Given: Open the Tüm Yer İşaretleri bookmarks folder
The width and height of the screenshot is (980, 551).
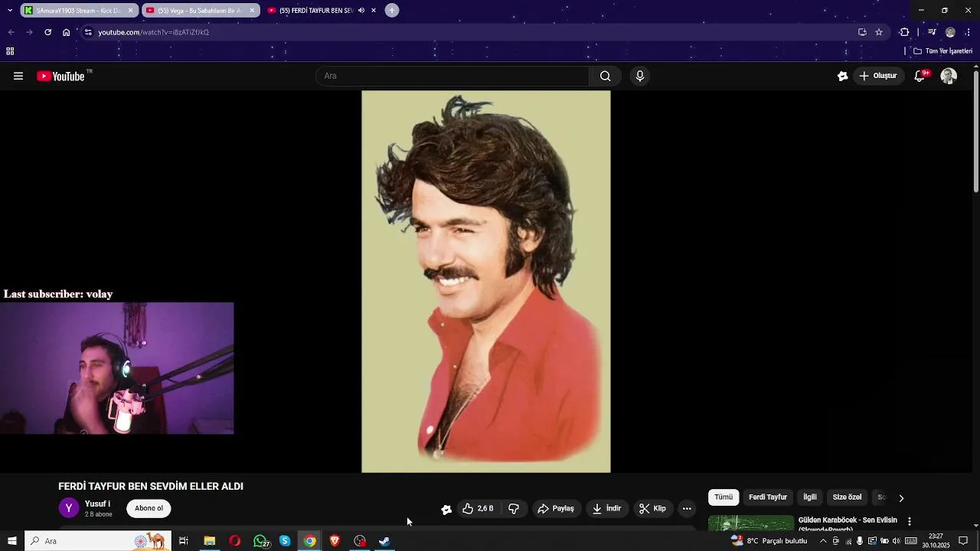Looking at the screenshot, I should tap(942, 51).
